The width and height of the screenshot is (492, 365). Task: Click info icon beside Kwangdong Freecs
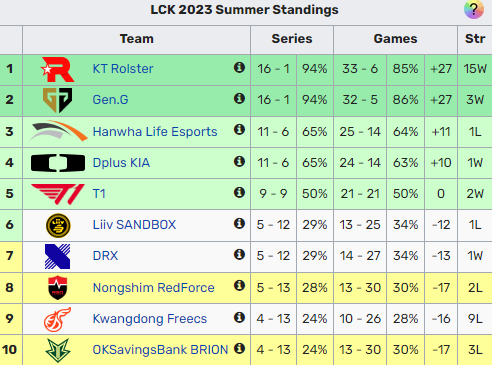239,317
